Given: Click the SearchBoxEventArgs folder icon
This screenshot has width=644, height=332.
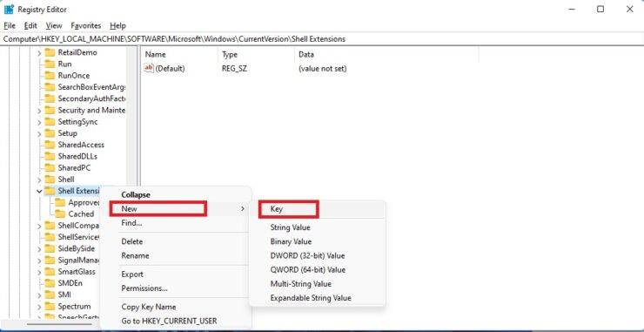Looking at the screenshot, I should pyautogui.click(x=50, y=87).
